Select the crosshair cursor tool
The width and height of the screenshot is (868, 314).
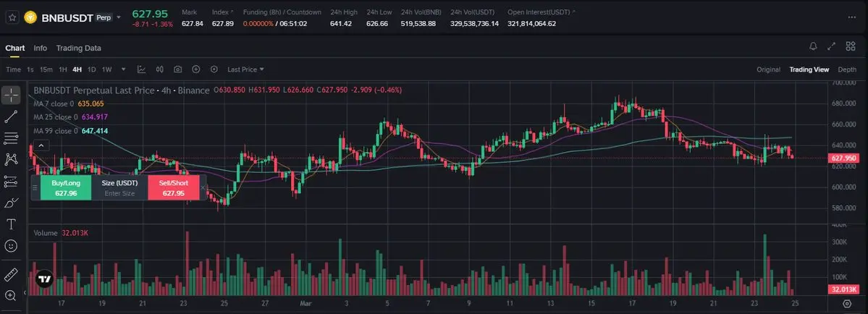click(x=12, y=95)
